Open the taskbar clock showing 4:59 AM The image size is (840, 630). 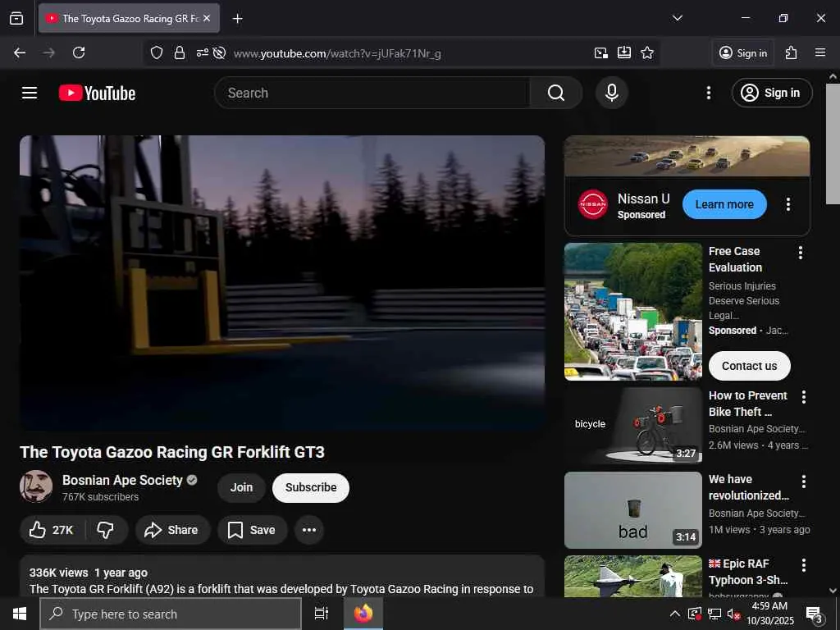click(769, 614)
